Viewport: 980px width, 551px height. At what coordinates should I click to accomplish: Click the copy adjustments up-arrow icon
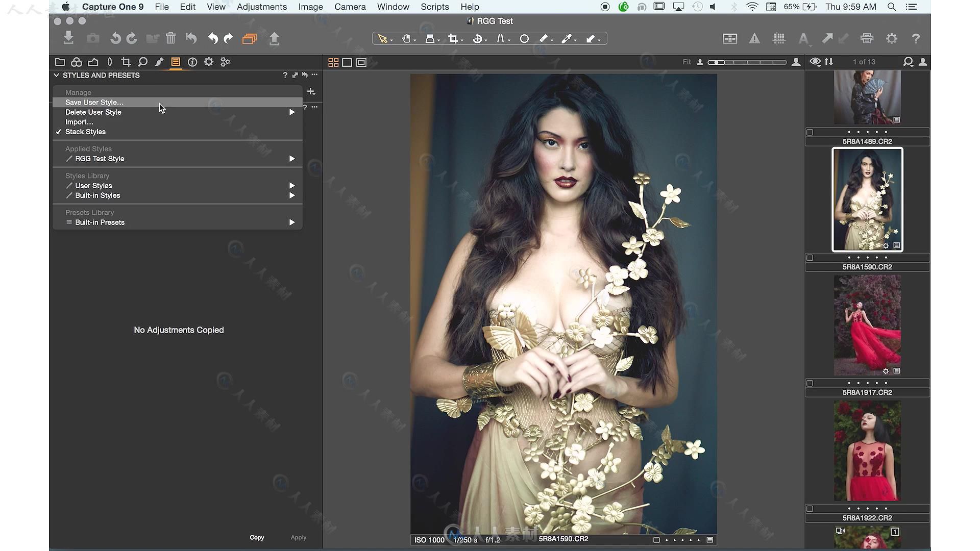click(827, 38)
